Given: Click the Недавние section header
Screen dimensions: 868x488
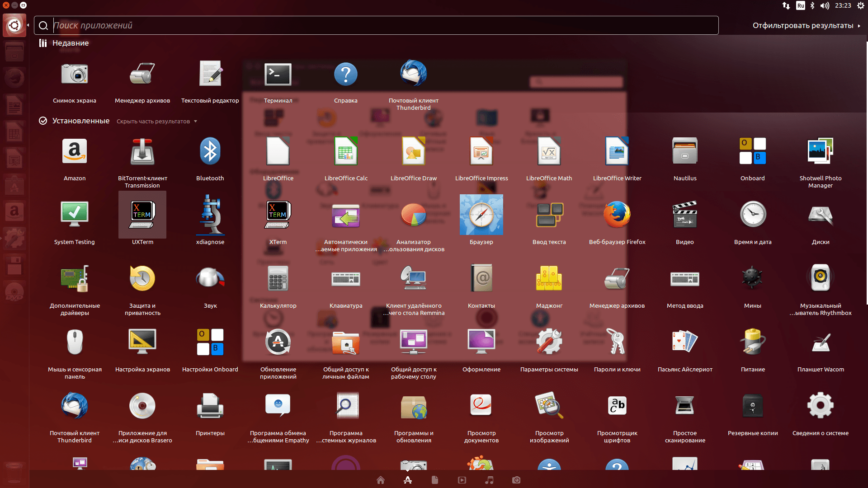Looking at the screenshot, I should click(71, 43).
